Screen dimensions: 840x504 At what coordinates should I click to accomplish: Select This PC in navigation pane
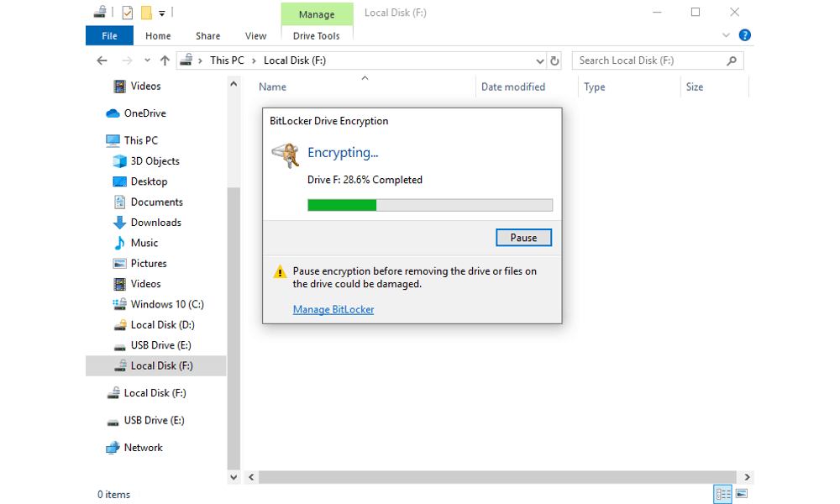[x=141, y=140]
